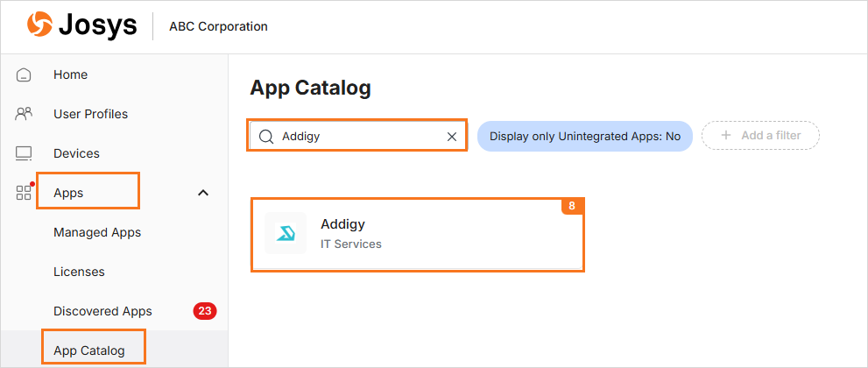Image resolution: width=868 pixels, height=368 pixels.
Task: Open the Addigy IT Services card
Action: (418, 235)
